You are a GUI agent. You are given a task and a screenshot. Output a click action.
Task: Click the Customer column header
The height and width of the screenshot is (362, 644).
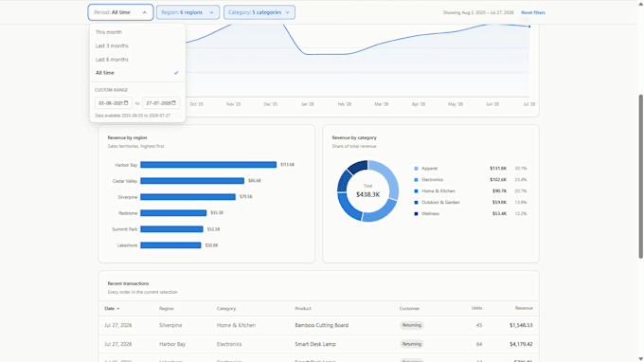409,308
